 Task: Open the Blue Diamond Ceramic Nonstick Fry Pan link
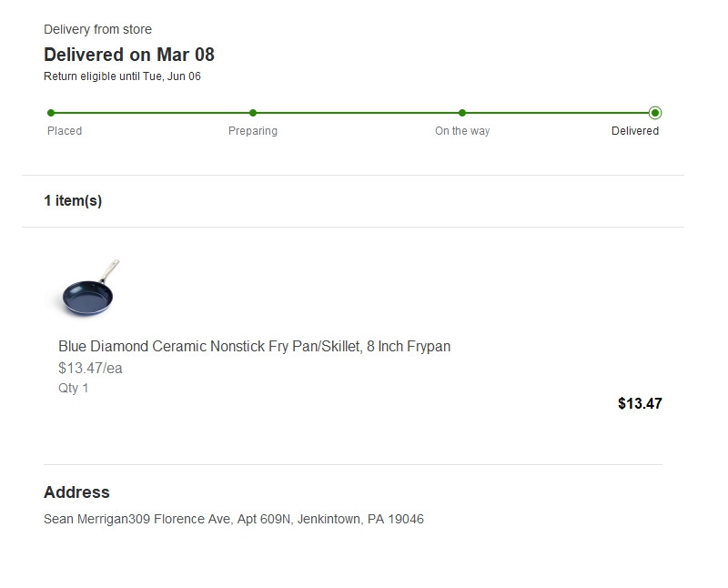pyautogui.click(x=254, y=347)
